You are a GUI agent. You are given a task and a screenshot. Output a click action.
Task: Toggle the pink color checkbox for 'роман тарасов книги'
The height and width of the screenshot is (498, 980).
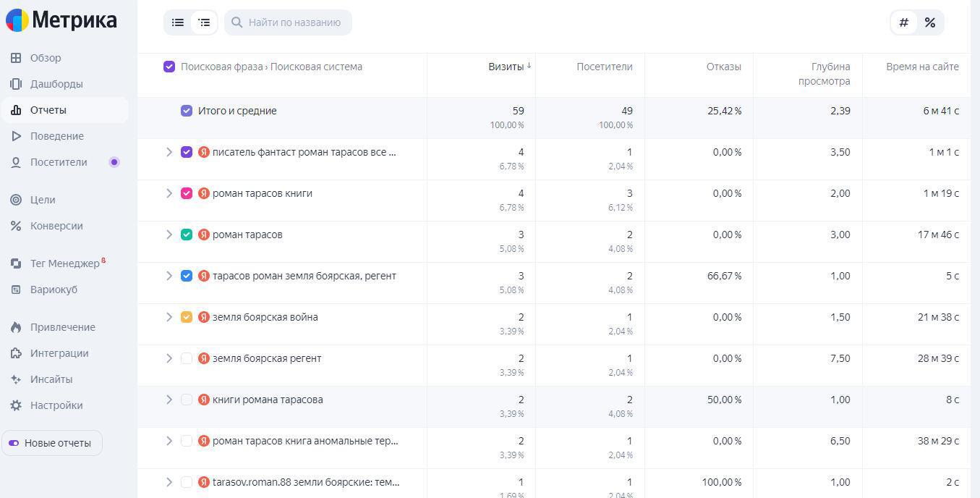187,193
